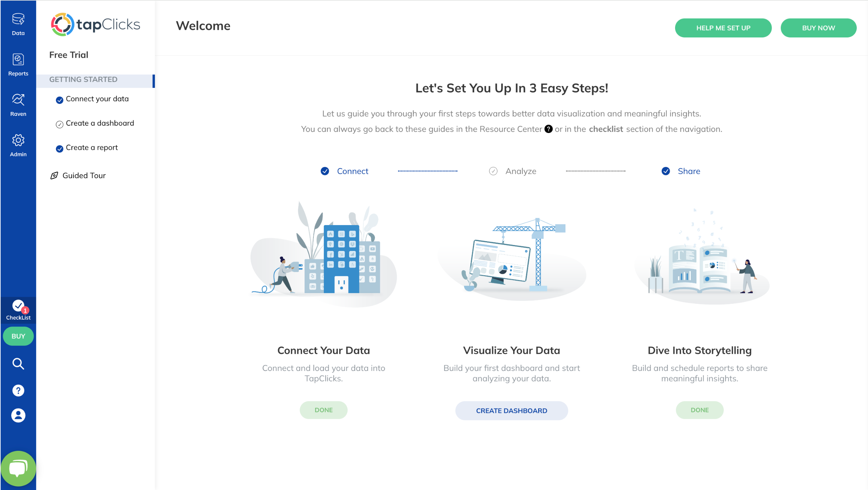Screen dimensions: 868x490
Task: Open the CheckList panel with notification badge
Action: 18,309
